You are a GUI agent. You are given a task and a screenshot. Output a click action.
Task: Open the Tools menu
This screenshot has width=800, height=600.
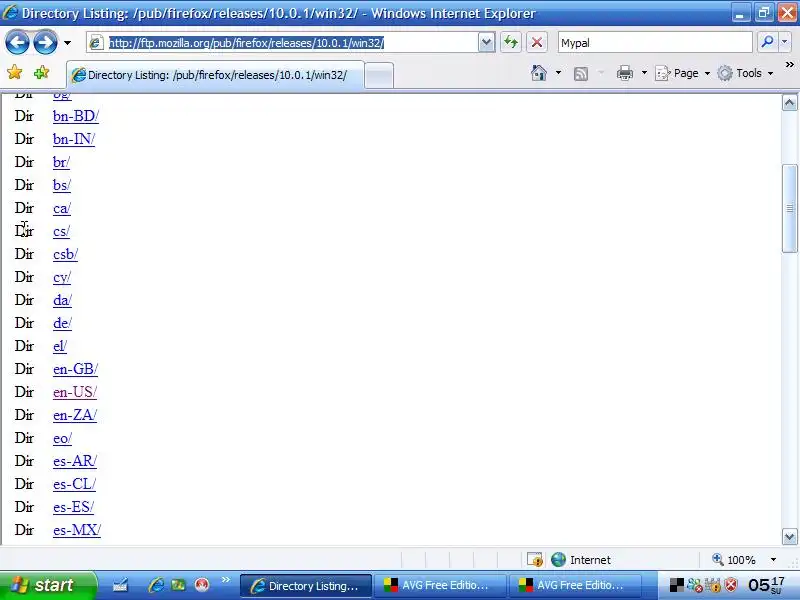[x=745, y=73]
